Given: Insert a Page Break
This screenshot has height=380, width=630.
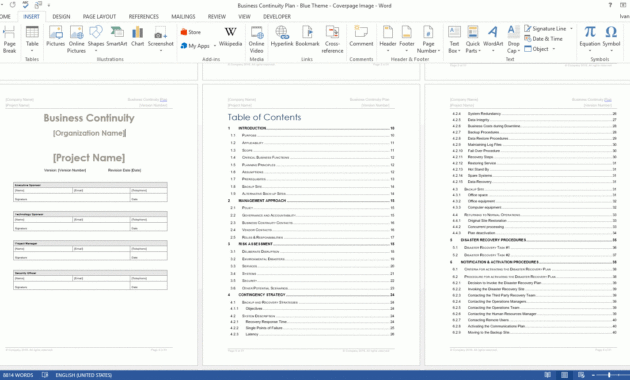Looking at the screenshot, I should point(9,39).
